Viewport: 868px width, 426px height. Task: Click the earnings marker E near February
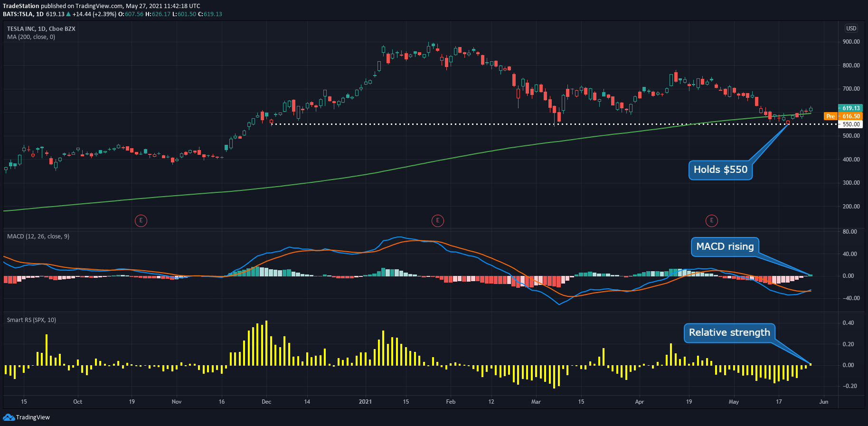tap(438, 220)
